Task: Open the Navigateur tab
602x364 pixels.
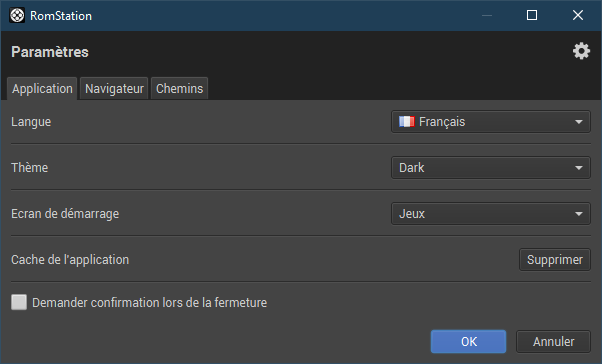Action: pos(114,89)
